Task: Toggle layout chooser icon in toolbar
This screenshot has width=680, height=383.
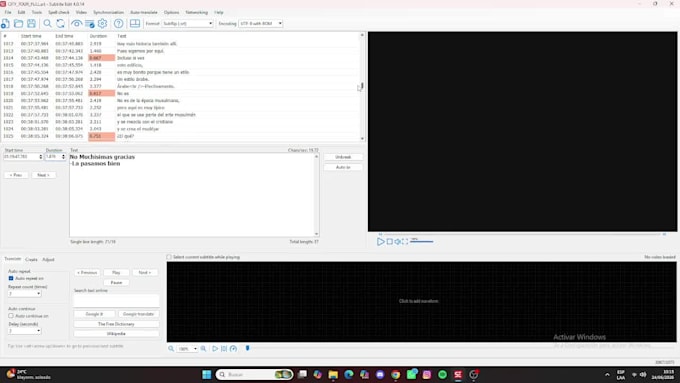Action: click(135, 23)
